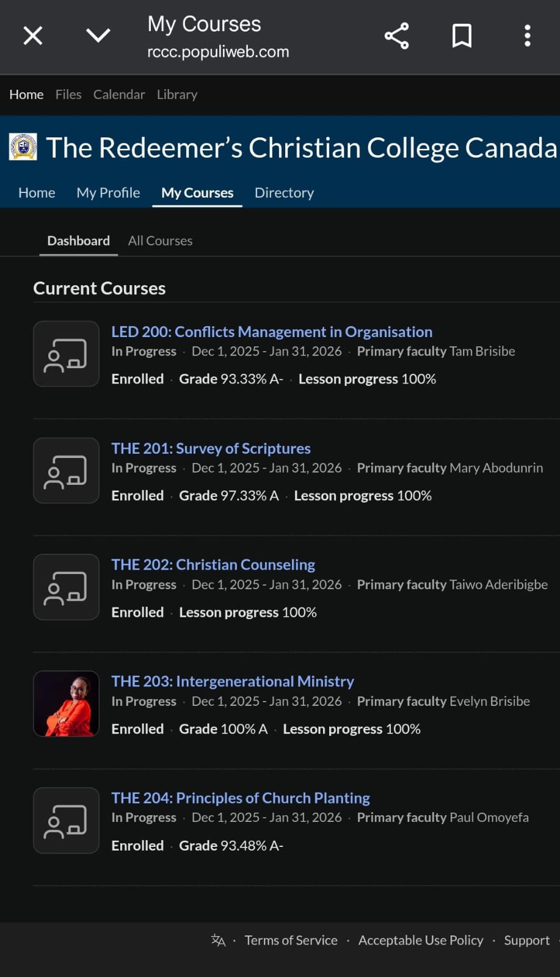Click the THE 204 course placeholder icon

tap(66, 821)
